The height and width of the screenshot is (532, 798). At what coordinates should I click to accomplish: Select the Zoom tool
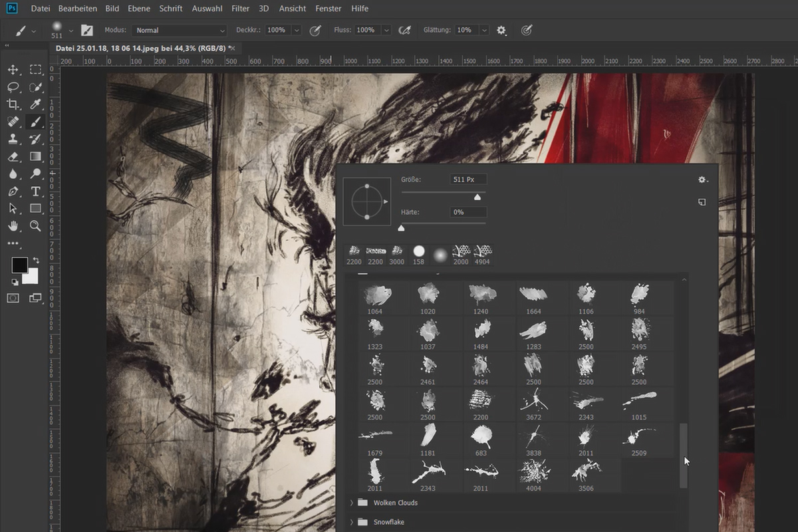[x=36, y=226]
